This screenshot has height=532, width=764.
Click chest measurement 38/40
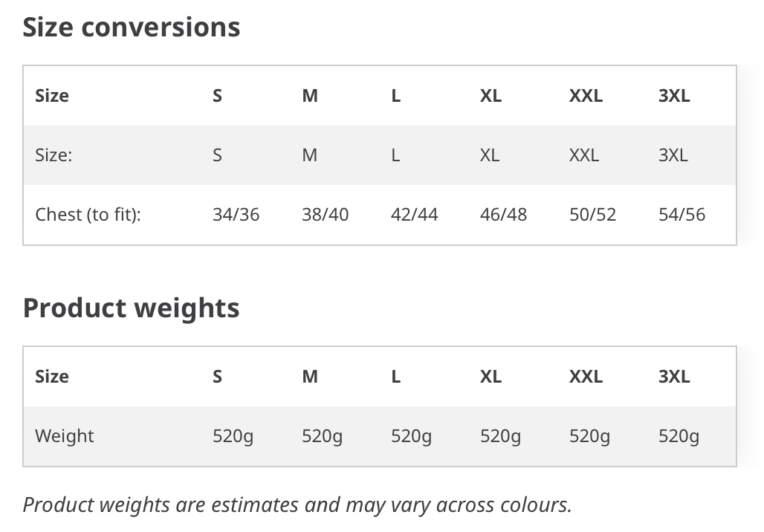point(325,214)
